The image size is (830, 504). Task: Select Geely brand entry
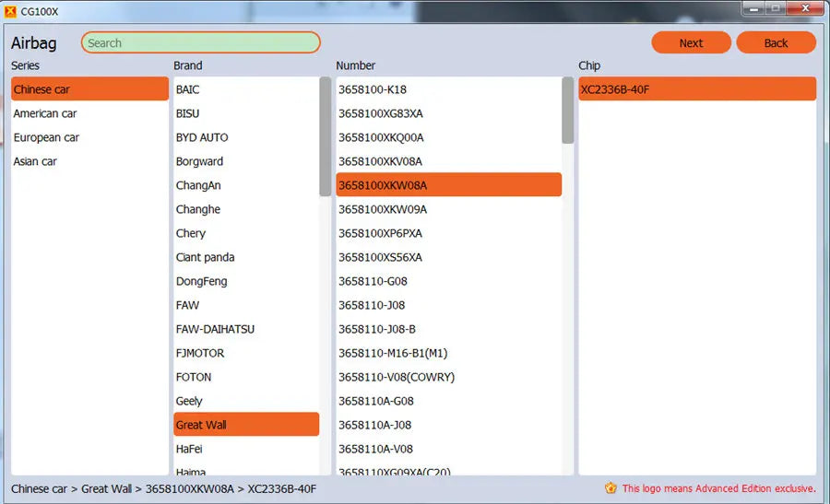click(246, 401)
